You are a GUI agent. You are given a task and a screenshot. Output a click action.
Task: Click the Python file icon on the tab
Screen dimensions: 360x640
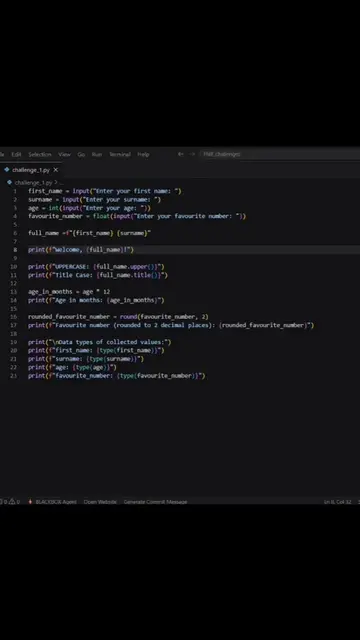(x=7, y=170)
